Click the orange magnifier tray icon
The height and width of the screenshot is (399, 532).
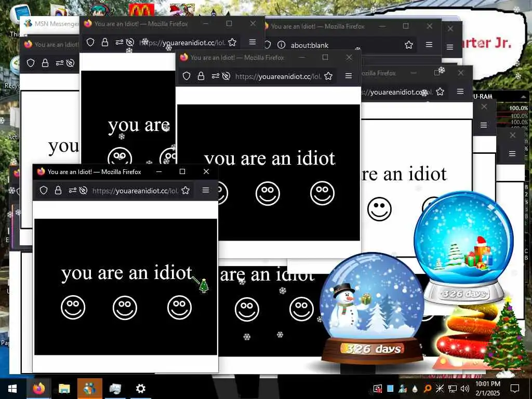click(x=428, y=389)
